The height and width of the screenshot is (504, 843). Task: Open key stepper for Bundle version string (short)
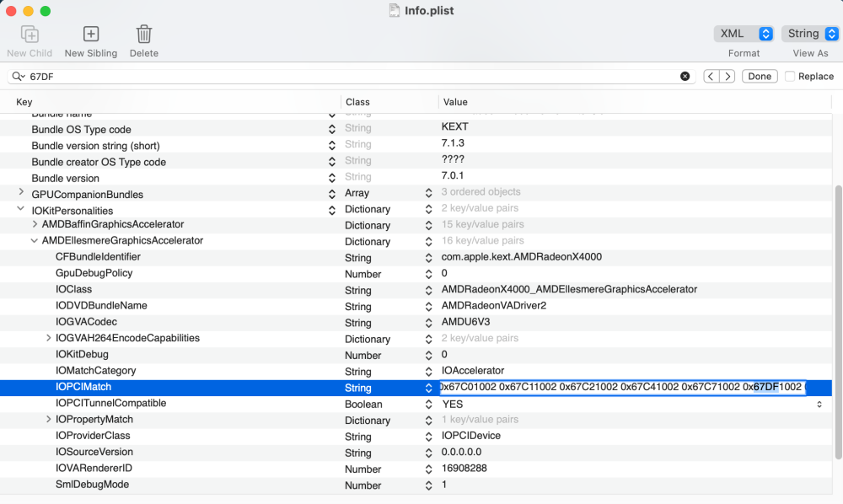tap(331, 146)
